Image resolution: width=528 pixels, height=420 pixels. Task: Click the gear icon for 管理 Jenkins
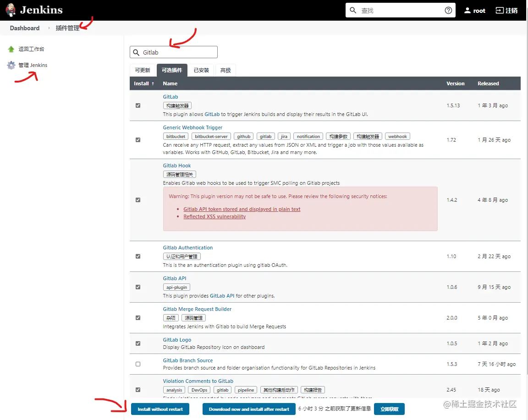[x=11, y=65]
